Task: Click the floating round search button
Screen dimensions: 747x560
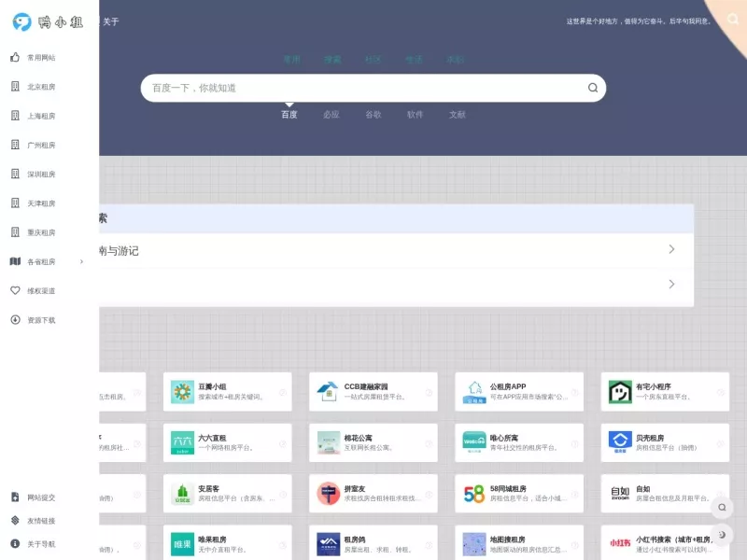Action: [722, 508]
